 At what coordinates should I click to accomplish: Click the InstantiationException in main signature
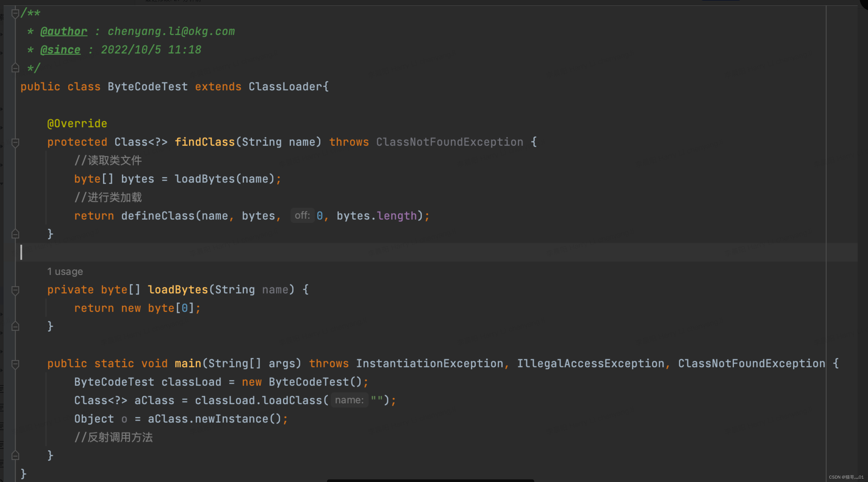coord(429,363)
